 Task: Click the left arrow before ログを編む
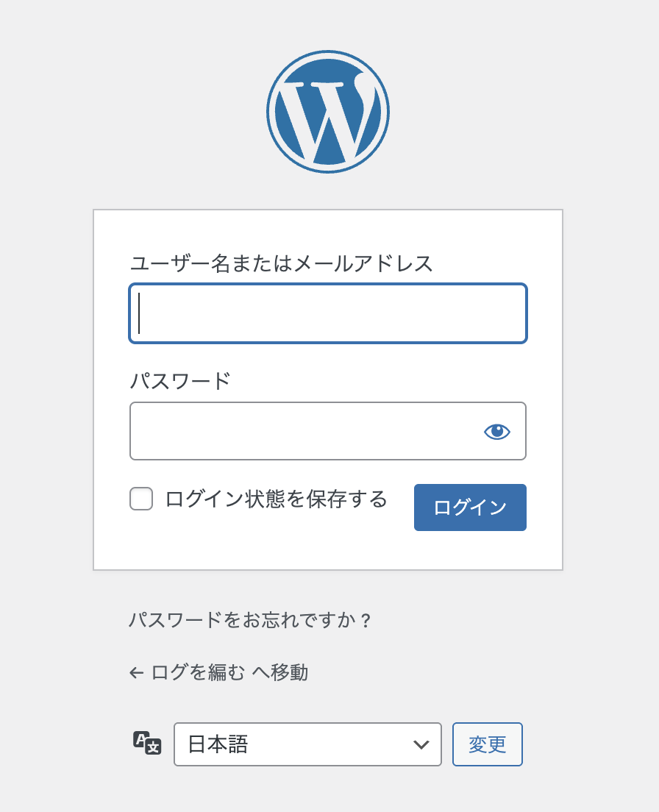(136, 673)
